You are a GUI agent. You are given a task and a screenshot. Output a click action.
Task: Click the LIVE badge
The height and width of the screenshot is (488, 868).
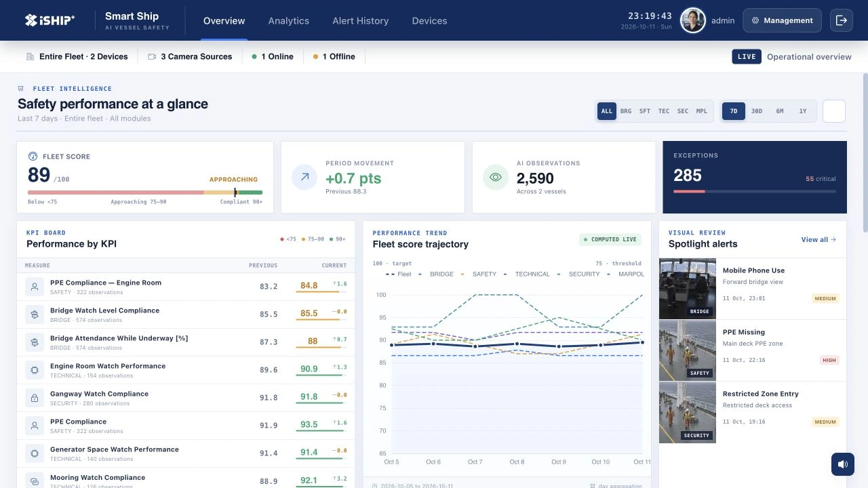747,57
